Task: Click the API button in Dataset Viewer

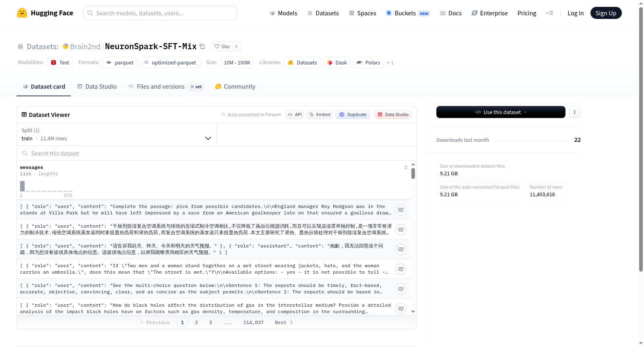Action: (295, 114)
